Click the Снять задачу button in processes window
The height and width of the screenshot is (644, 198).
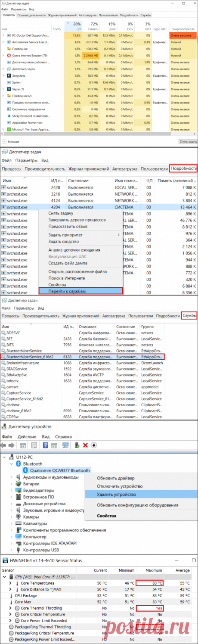pos(187,141)
